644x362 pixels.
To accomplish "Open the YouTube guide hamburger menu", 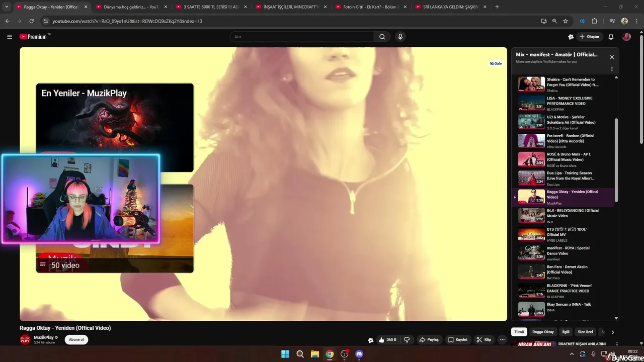I will pos(9,37).
